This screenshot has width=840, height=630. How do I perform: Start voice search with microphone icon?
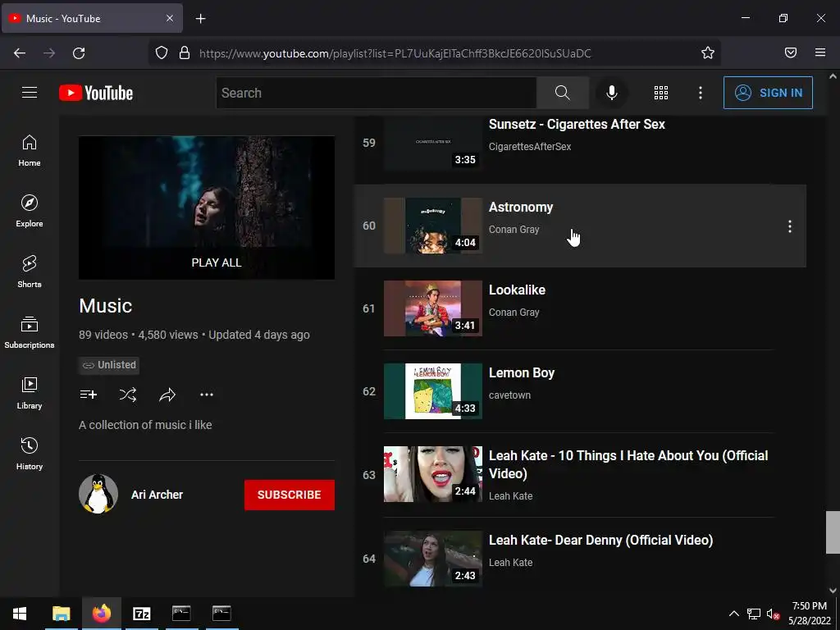click(x=611, y=93)
